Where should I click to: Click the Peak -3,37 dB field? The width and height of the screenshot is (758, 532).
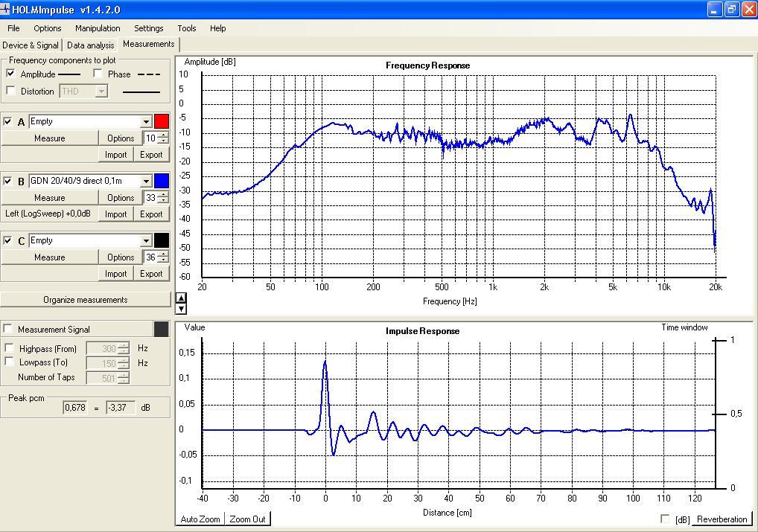coord(121,407)
